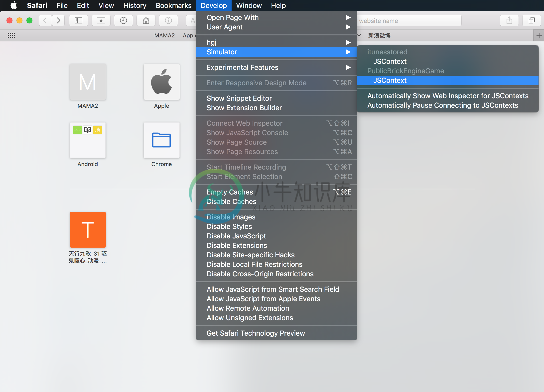
Task: Toggle Allow JavaScript from Apple Events
Action: 276,299
